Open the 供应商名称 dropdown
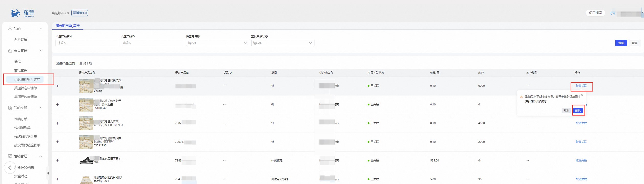Screen dimensions: 644x184 pos(217,43)
